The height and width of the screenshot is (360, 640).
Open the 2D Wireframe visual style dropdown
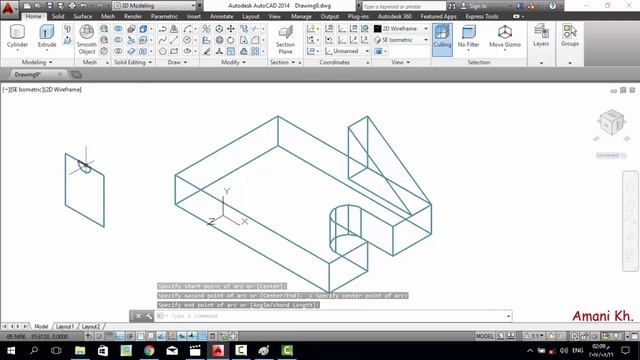tap(401, 29)
